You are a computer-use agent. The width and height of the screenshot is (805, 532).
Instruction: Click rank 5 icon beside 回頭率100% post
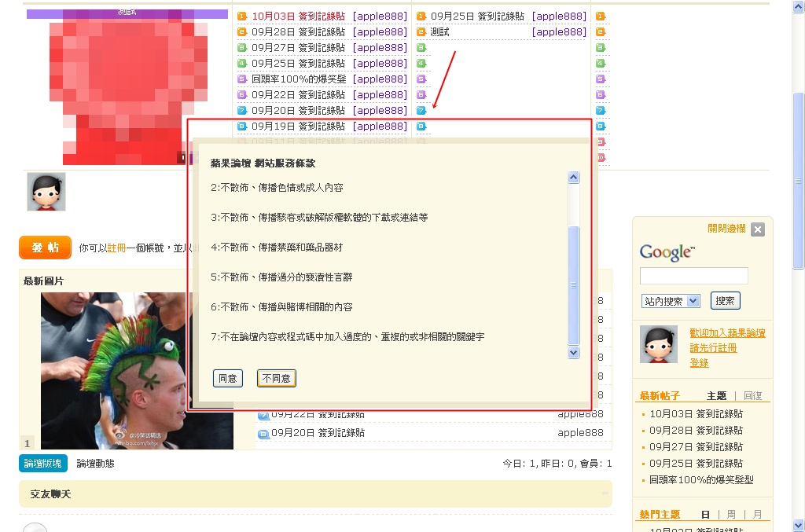tap(242, 79)
